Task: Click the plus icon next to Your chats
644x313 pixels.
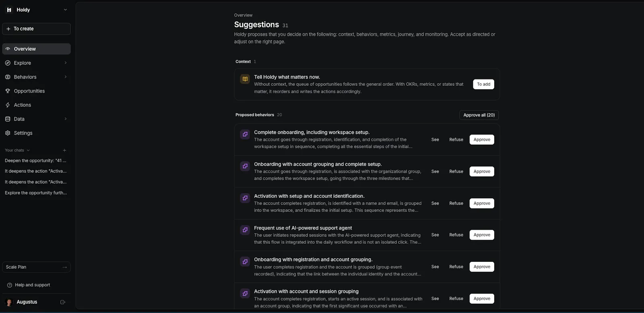Action: (64, 150)
